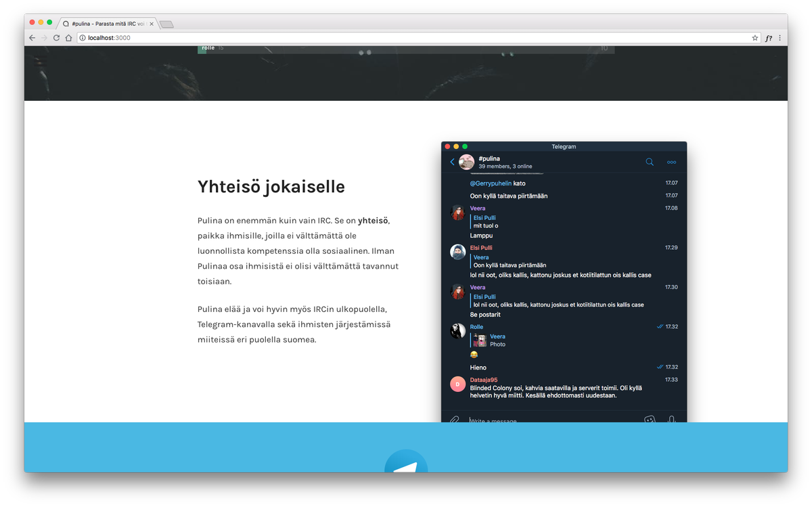Click Dataaja95's round D avatar

pyautogui.click(x=457, y=384)
